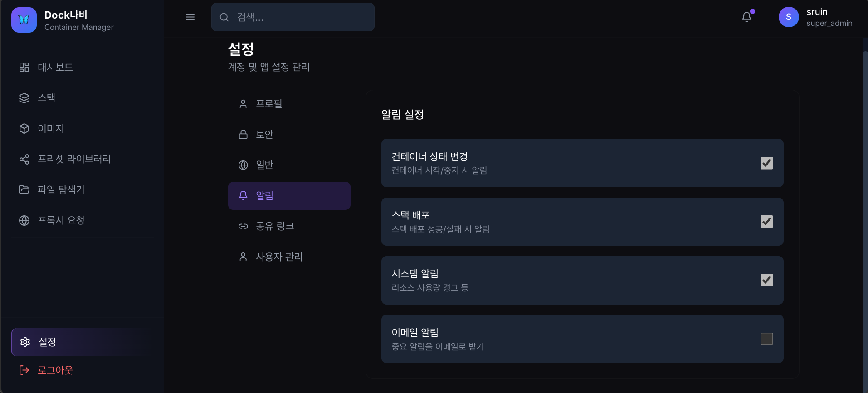Open the hamburger menu
This screenshot has height=393, width=868.
190,17
